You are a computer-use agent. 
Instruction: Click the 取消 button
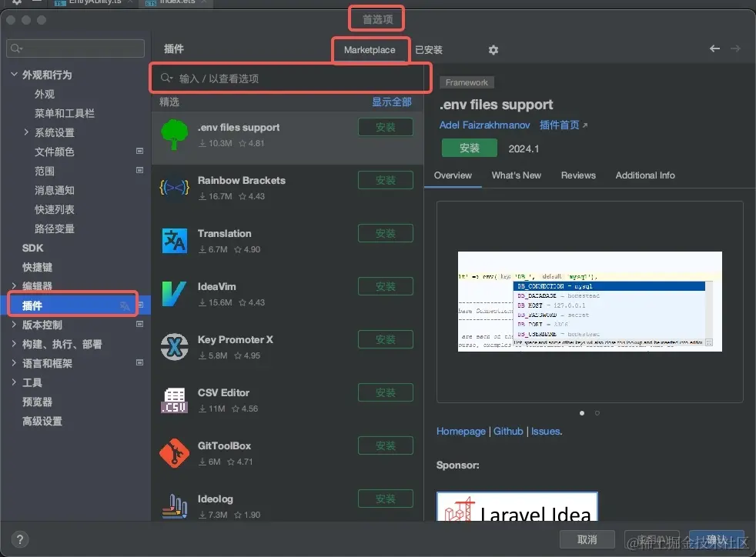(587, 539)
